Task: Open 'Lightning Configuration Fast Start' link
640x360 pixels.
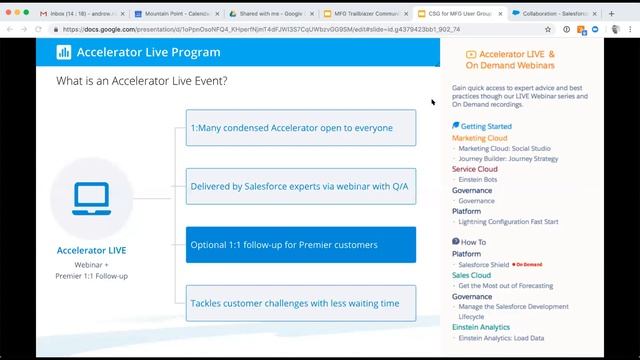Action: [508, 222]
